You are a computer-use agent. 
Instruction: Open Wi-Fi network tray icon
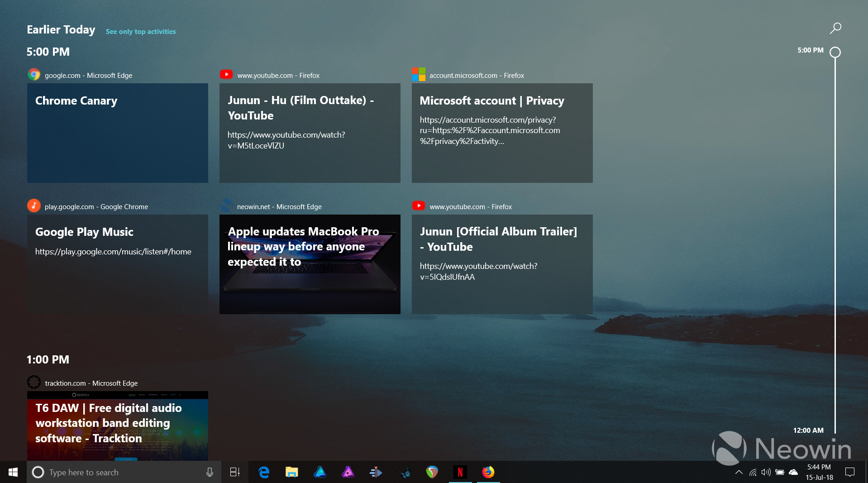click(x=753, y=472)
